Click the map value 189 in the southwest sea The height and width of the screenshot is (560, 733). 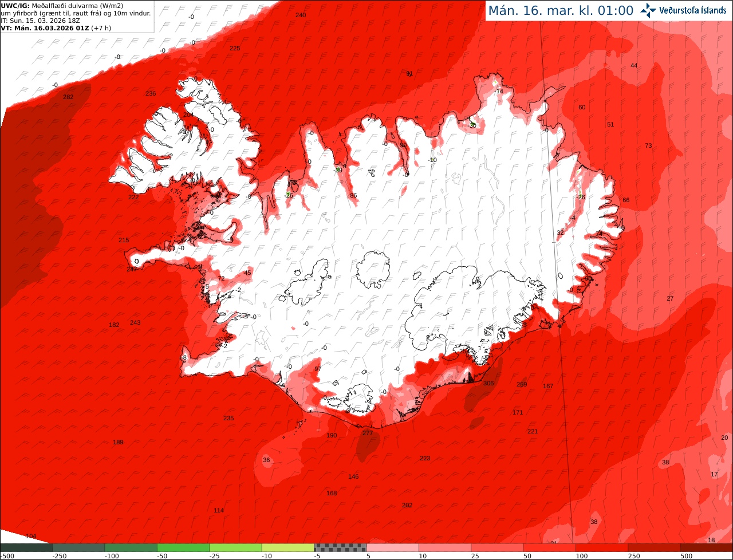tap(118, 442)
